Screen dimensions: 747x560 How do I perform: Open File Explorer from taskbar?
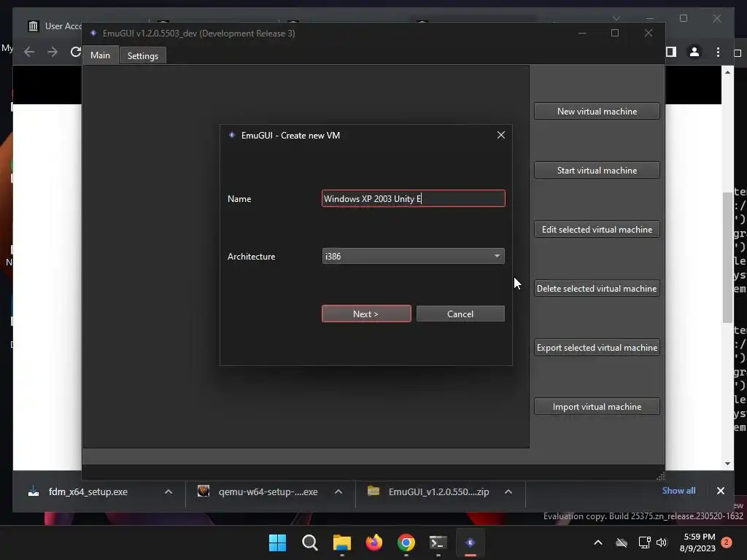342,542
